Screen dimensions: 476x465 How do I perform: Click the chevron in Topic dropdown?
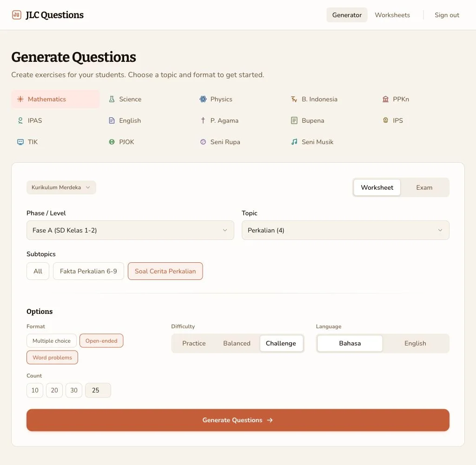point(440,230)
